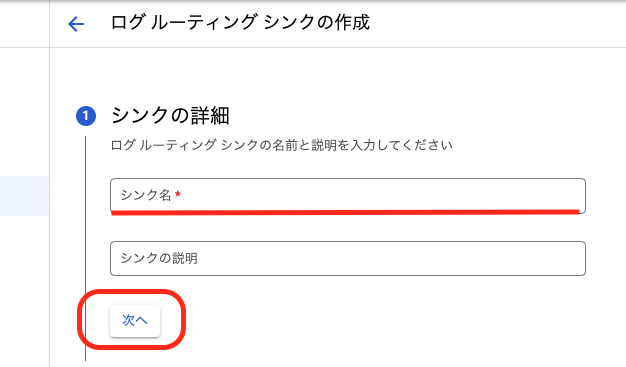Focus the シンク名 required input field
626x367 pixels.
[348, 196]
